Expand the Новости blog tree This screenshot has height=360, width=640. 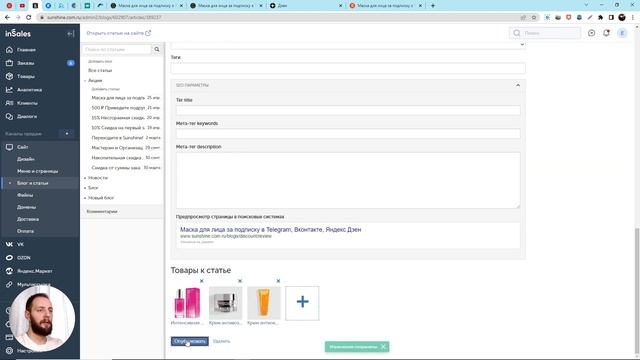(x=85, y=178)
